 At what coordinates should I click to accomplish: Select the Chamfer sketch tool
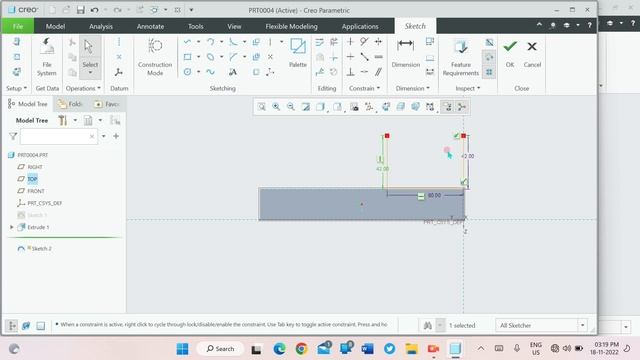[233, 57]
